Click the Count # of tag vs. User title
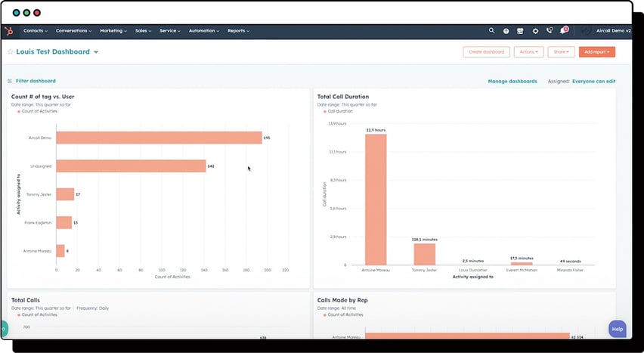Image resolution: width=644 pixels, height=353 pixels. (43, 97)
